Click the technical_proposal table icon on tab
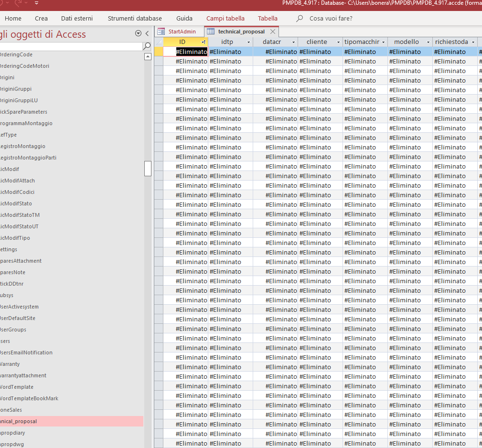 coord(211,32)
